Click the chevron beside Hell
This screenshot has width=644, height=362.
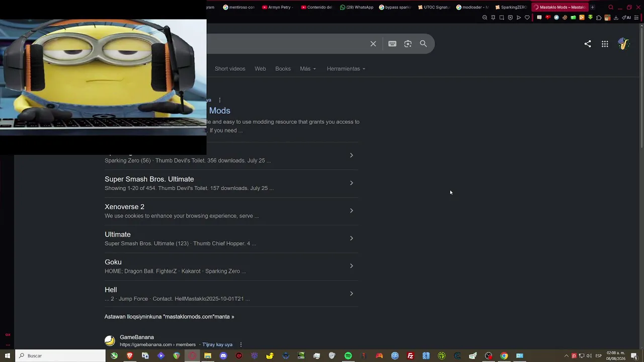[351, 294]
